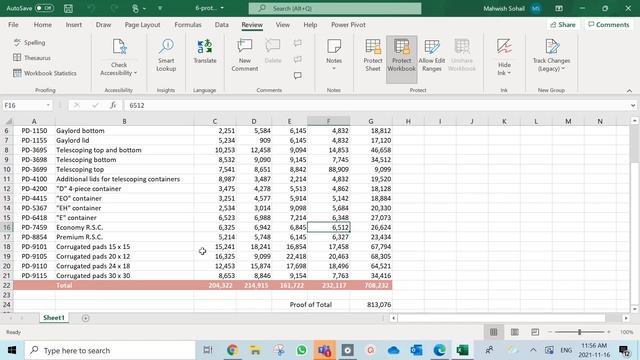This screenshot has height=360, width=640.
Task: Open the Thesaurus tool
Action: (x=32, y=58)
